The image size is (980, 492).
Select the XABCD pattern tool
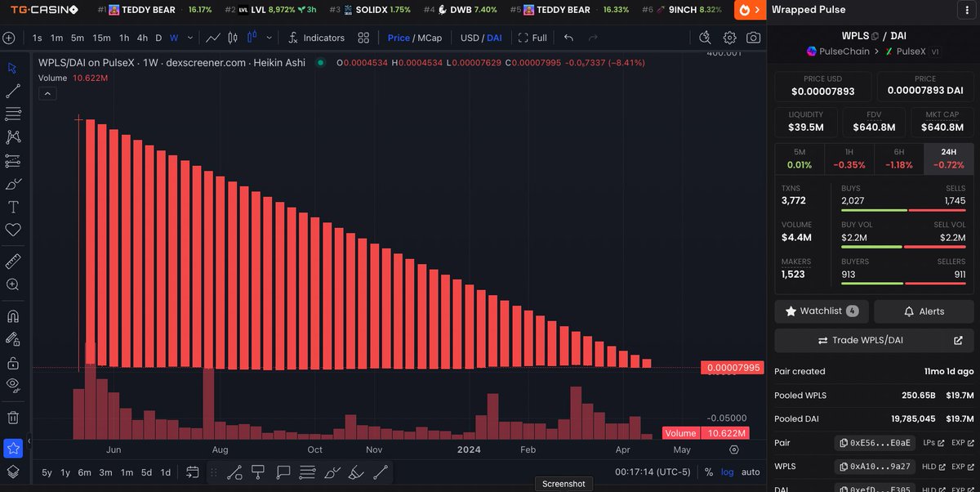pos(11,136)
